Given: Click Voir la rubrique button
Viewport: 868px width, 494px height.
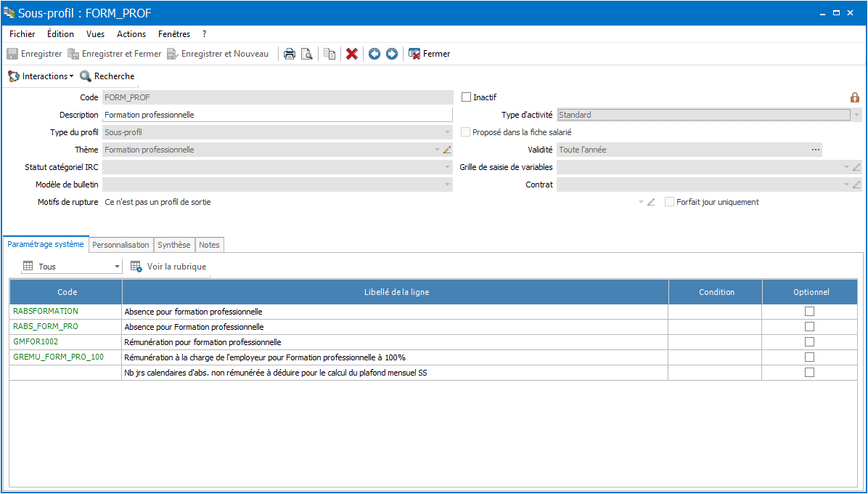Looking at the screenshot, I should pos(169,267).
